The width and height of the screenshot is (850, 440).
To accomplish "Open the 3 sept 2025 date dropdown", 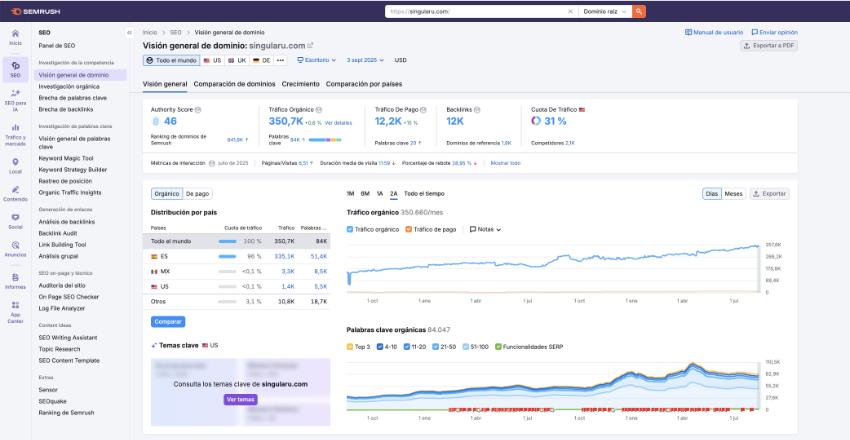I will coord(365,60).
